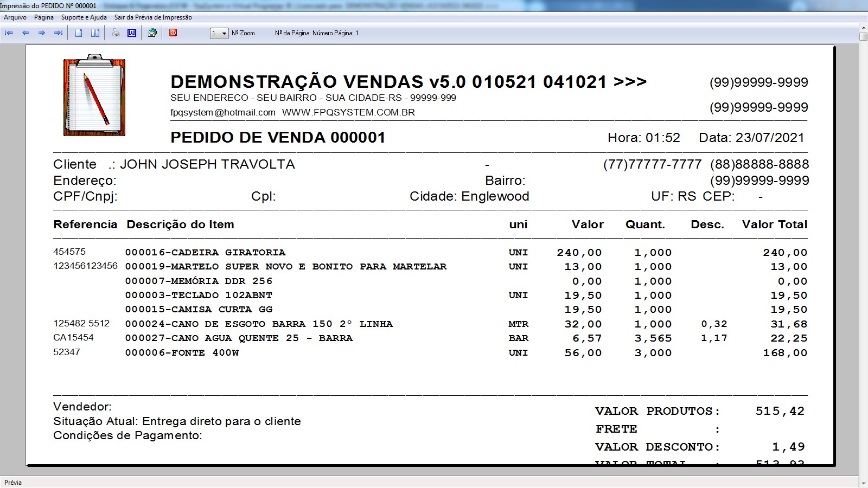Screen dimensions: 868x488
Task: Click the scrollbar up arrow
Action: tap(863, 27)
